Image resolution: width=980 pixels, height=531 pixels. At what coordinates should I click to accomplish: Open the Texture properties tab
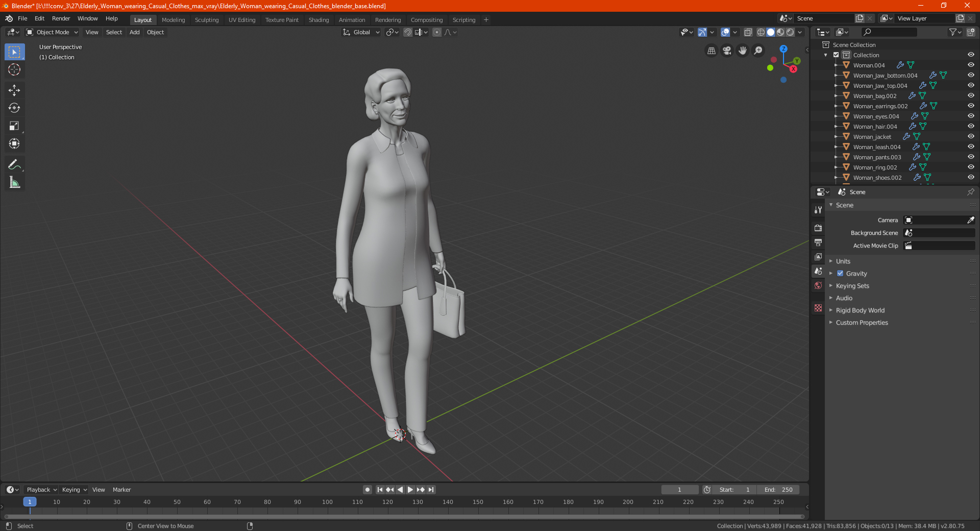818,308
